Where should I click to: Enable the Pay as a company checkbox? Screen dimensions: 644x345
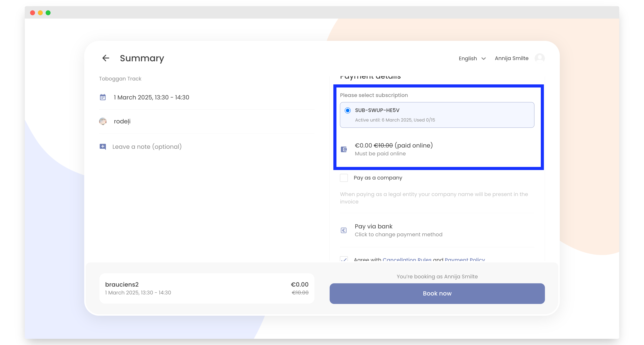pyautogui.click(x=344, y=178)
